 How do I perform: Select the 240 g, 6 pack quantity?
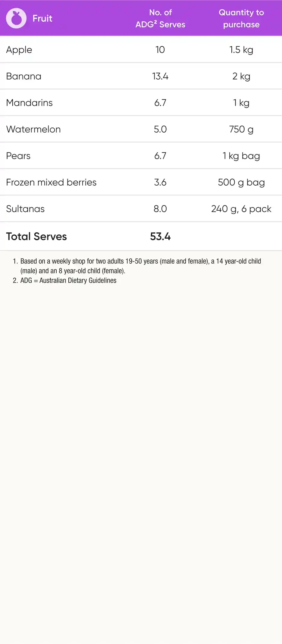coord(241,209)
